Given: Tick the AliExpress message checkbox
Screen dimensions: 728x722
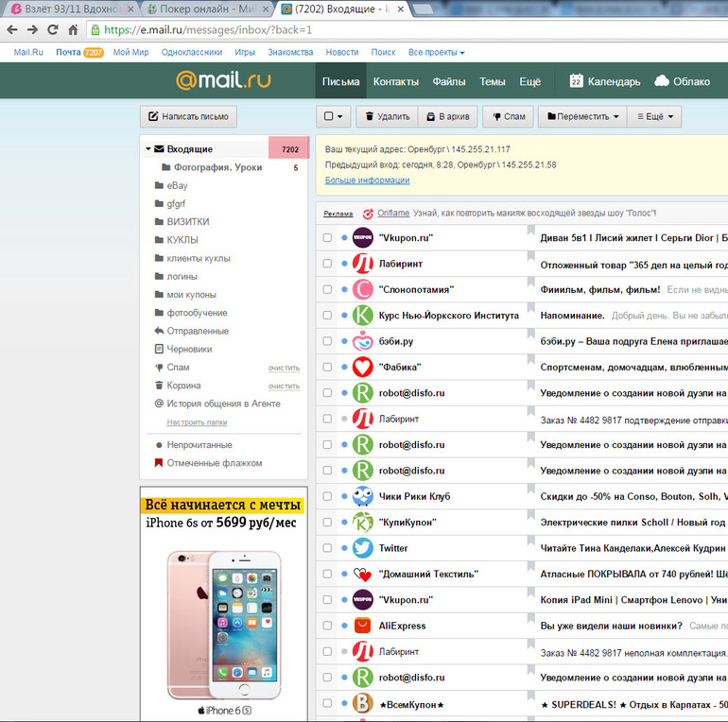Looking at the screenshot, I should tap(327, 626).
